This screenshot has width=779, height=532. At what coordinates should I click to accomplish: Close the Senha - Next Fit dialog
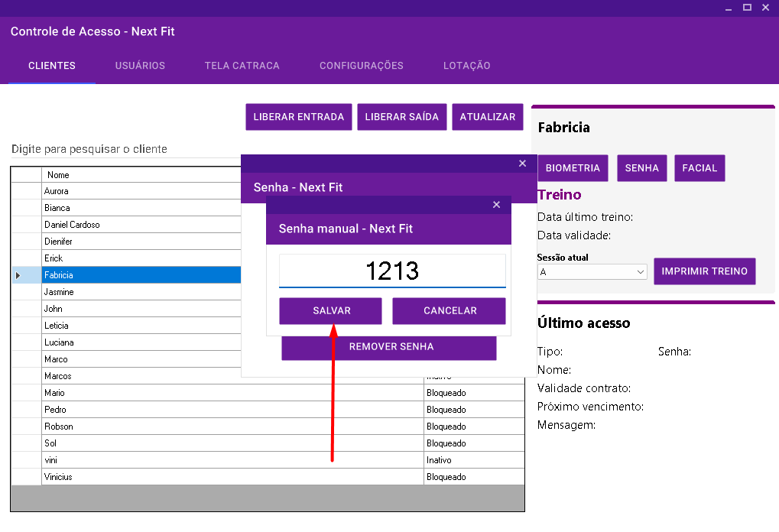(x=522, y=164)
